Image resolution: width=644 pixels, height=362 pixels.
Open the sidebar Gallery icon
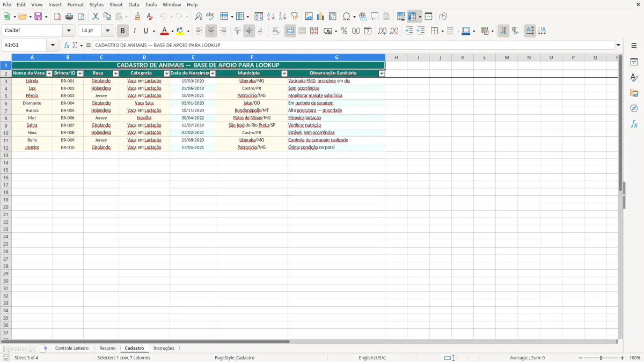[x=634, y=93]
